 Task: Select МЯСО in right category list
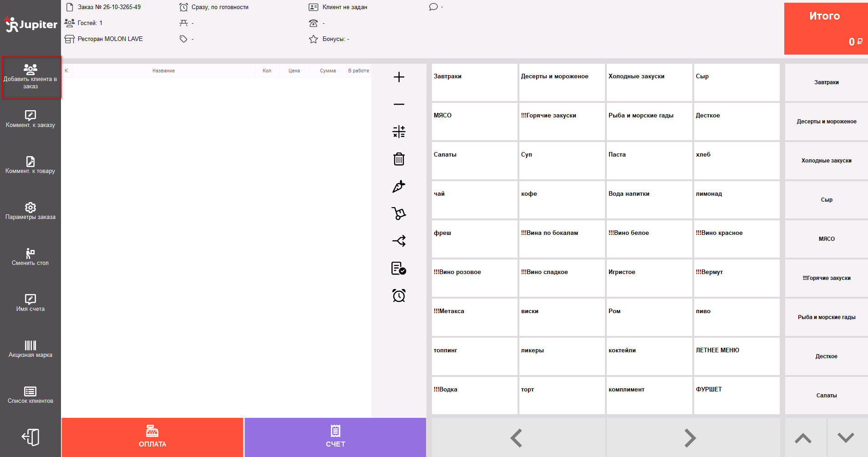827,239
